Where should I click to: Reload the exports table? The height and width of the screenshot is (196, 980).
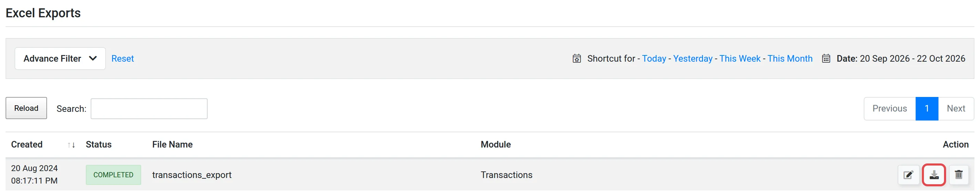(x=26, y=108)
